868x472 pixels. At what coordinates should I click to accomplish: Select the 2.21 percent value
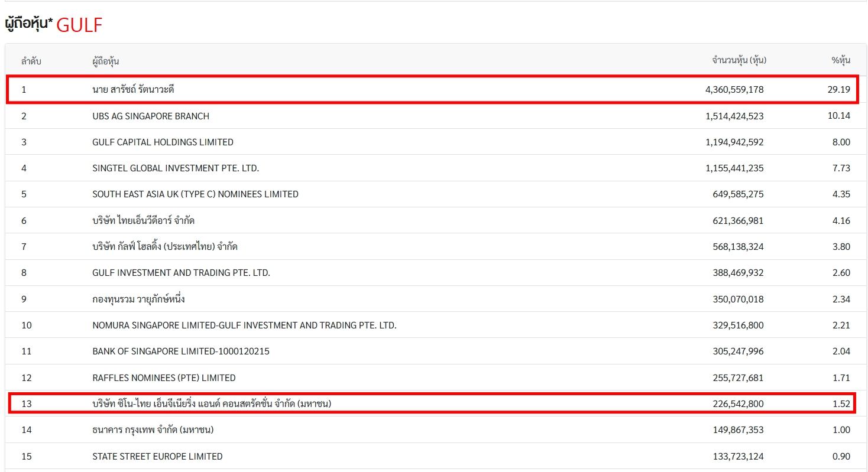[841, 325]
